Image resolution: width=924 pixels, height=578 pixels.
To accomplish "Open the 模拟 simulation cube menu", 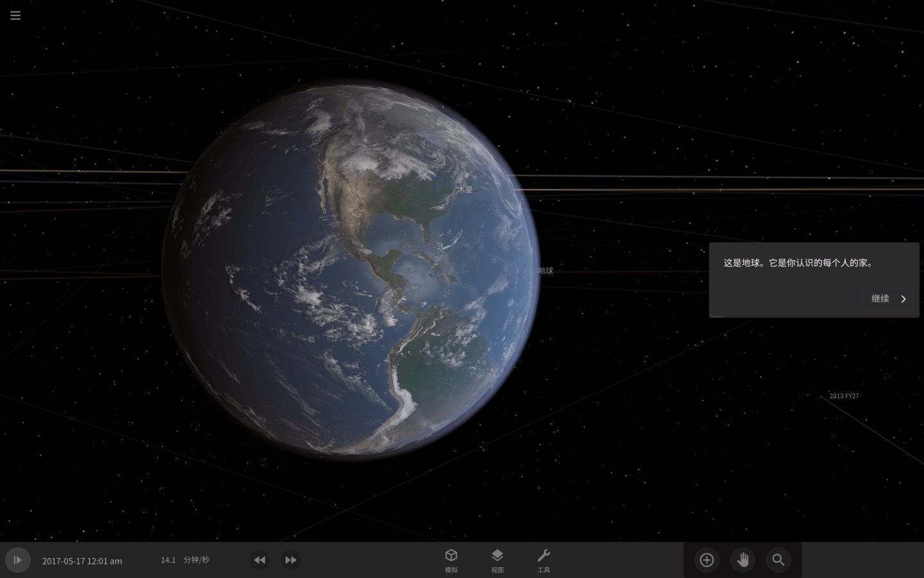I will pyautogui.click(x=451, y=560).
